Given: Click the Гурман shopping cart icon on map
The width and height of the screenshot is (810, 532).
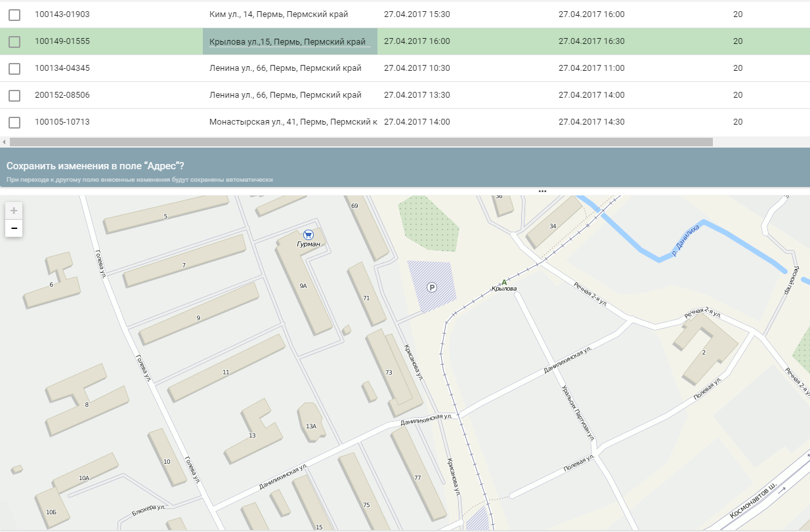Looking at the screenshot, I should (309, 234).
